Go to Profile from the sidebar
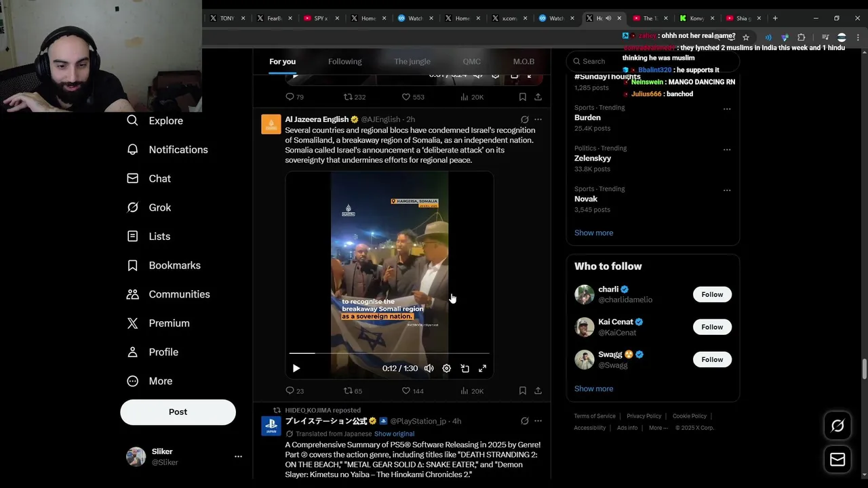Screen dimensions: 868x488 click(153, 352)
